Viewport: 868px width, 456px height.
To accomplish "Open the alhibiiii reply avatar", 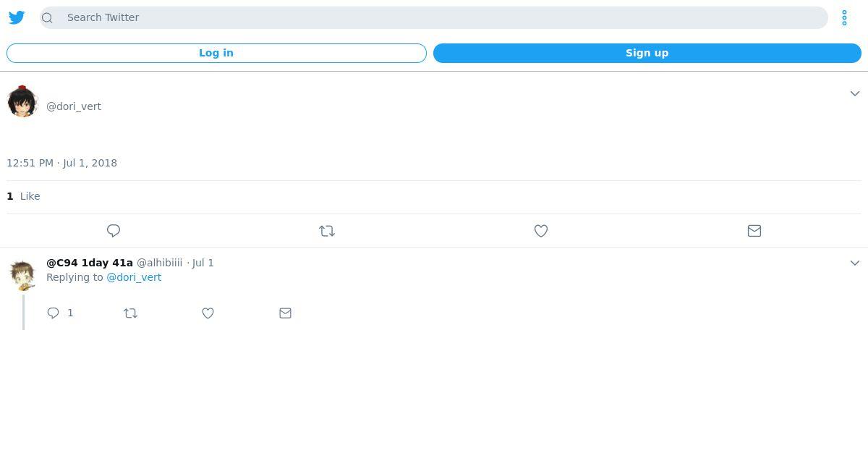I will click(x=22, y=276).
